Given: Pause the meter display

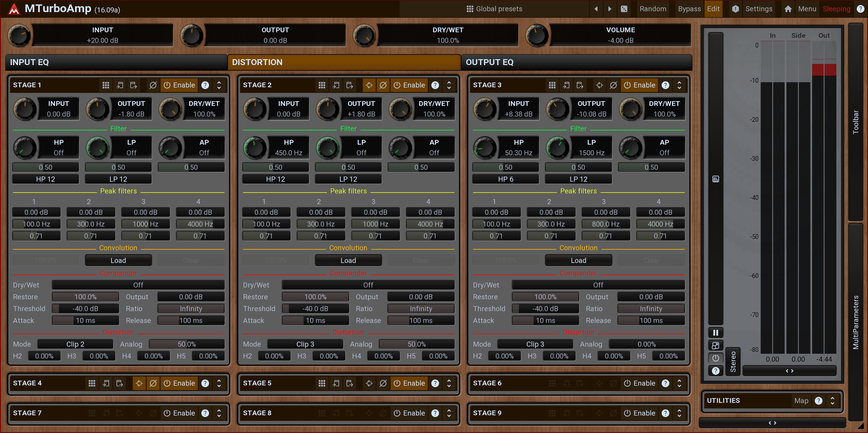Looking at the screenshot, I should point(716,333).
